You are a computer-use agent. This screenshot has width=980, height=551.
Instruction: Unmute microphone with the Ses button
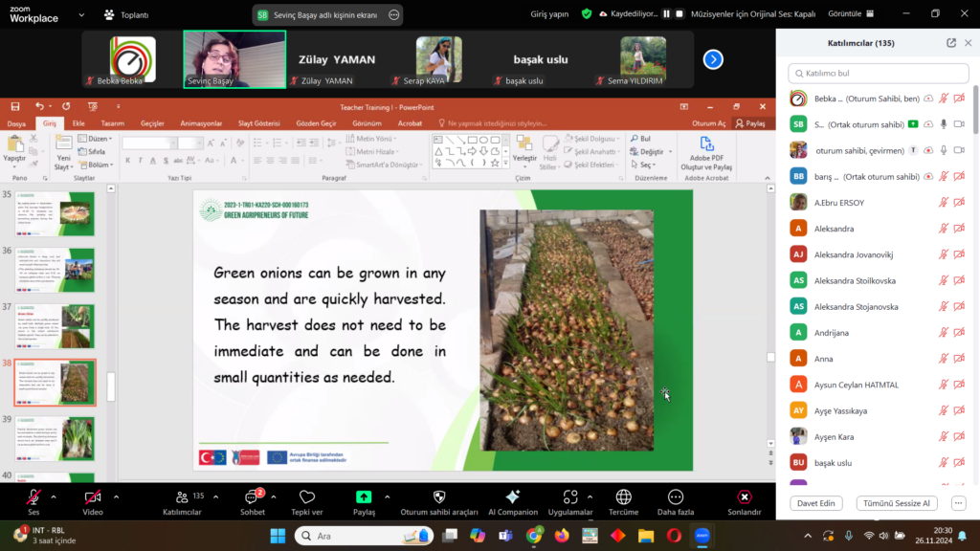point(33,497)
